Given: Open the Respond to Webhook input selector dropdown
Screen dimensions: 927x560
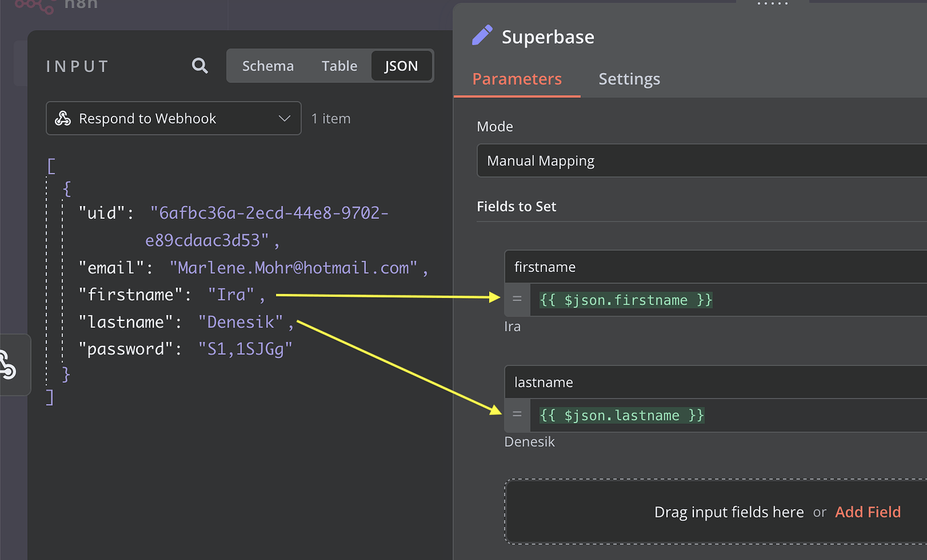Looking at the screenshot, I should 285,118.
